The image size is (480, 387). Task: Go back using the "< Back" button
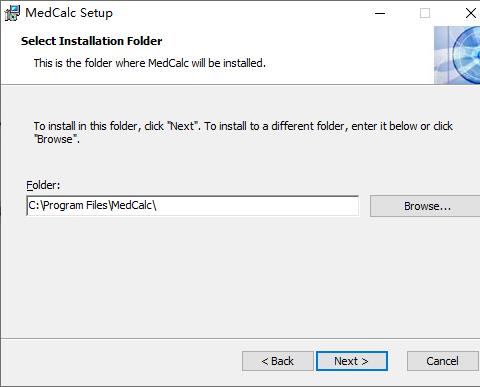278,361
